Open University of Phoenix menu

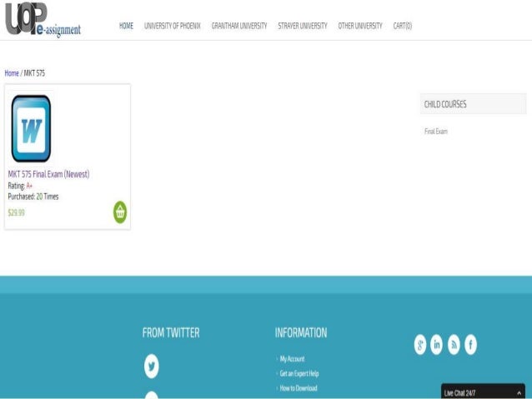(x=173, y=26)
